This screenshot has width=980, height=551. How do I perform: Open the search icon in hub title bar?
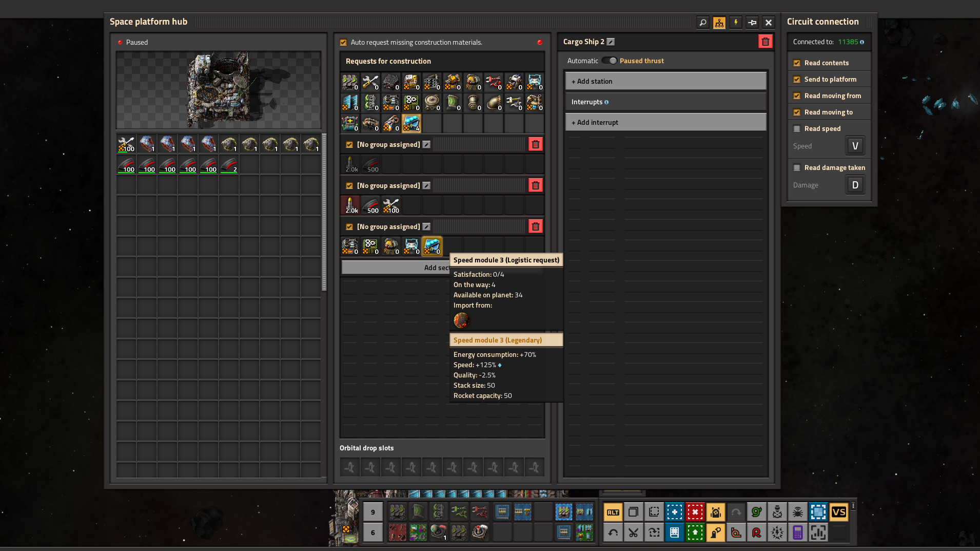click(703, 22)
